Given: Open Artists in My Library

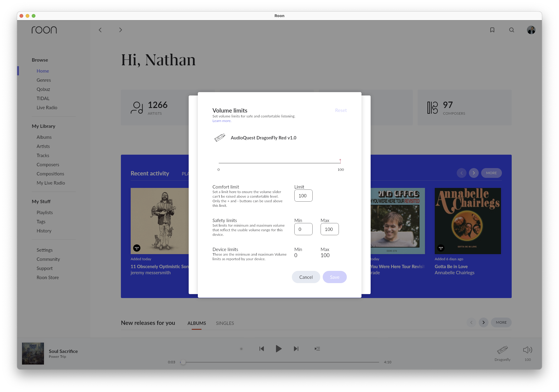Looking at the screenshot, I should [43, 146].
